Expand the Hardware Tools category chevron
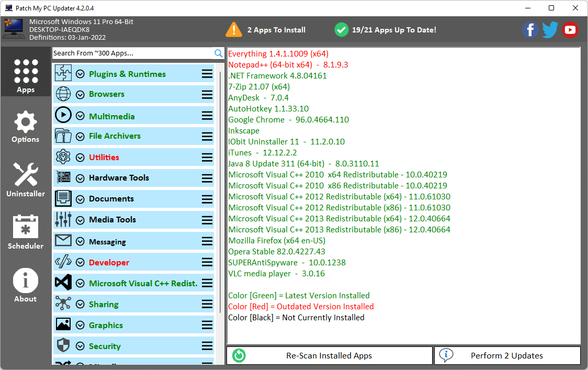Image resolution: width=588 pixels, height=370 pixels. point(80,178)
